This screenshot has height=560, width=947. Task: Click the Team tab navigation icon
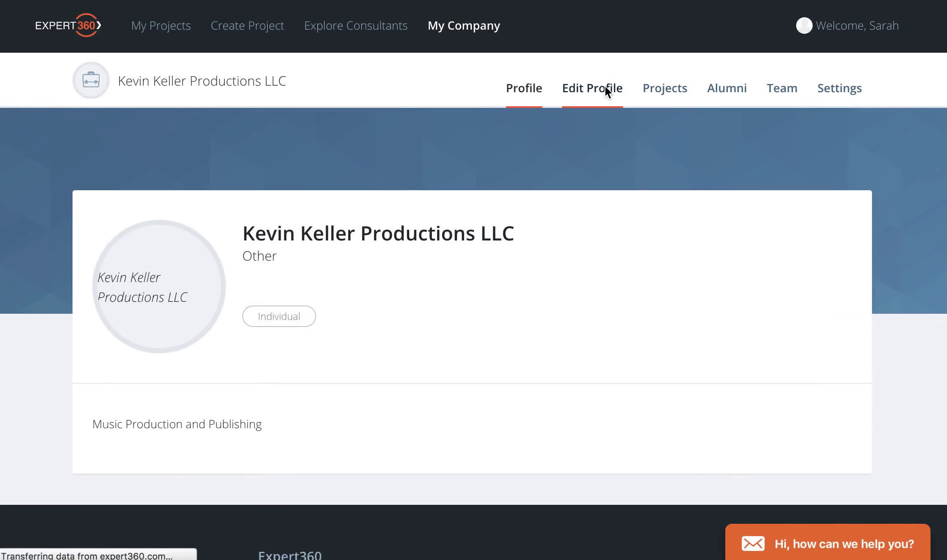[x=782, y=88]
